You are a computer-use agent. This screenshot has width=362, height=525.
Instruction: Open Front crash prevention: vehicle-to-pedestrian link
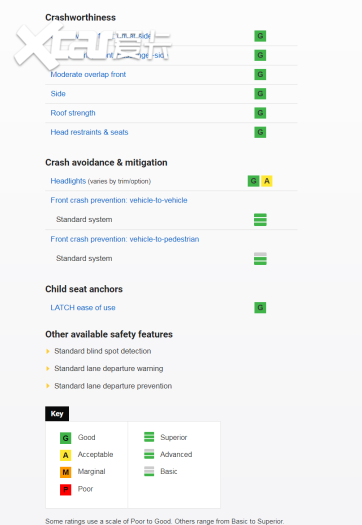click(125, 239)
